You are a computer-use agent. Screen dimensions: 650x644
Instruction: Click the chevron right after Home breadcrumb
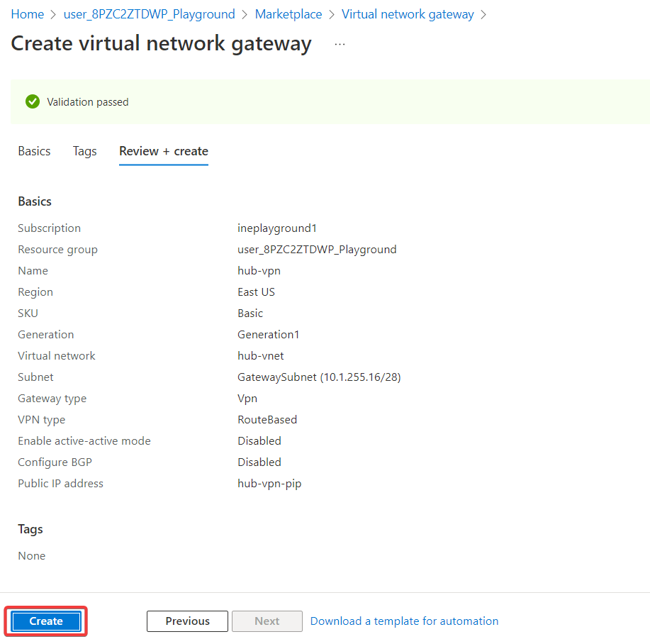(54, 14)
